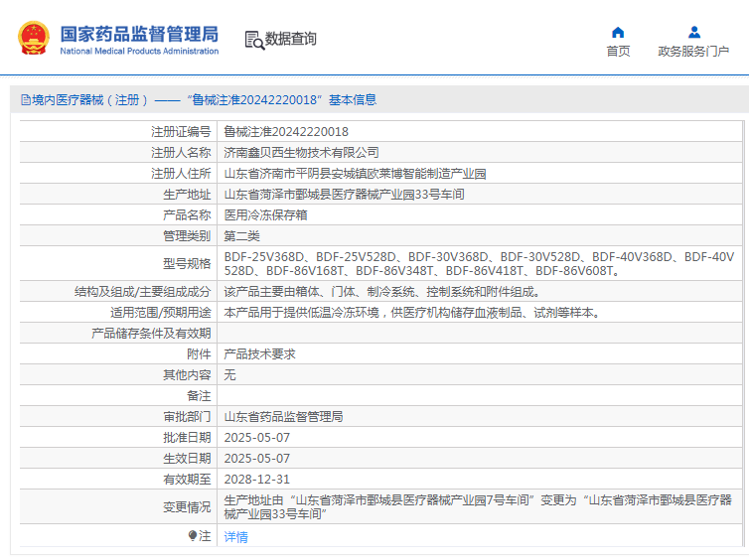
Task: Open the 政务服务门户 user icon
Action: [x=694, y=33]
